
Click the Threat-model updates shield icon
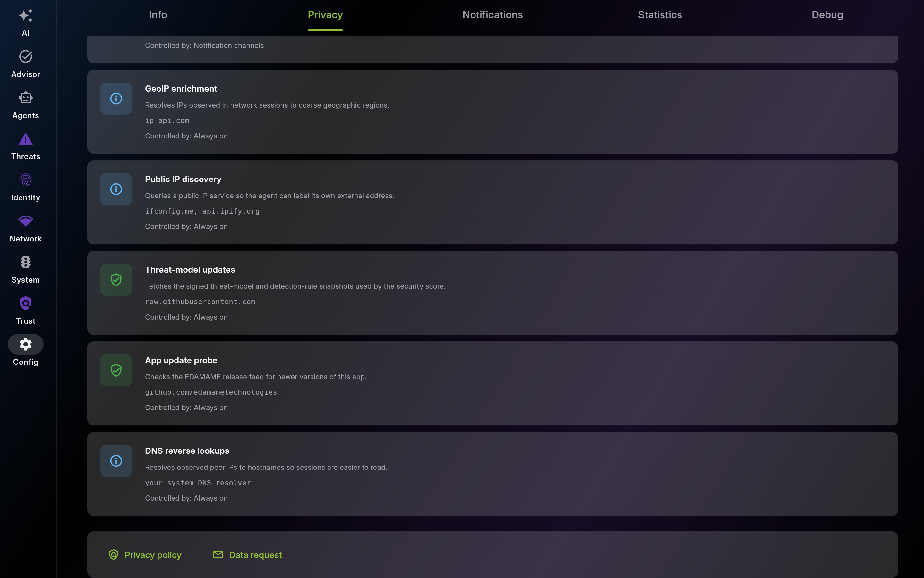116,280
